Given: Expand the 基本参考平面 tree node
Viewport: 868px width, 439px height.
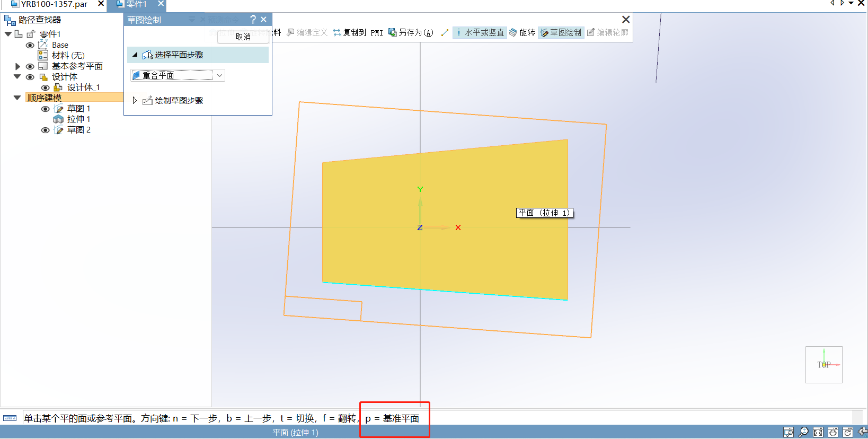Looking at the screenshot, I should point(17,66).
